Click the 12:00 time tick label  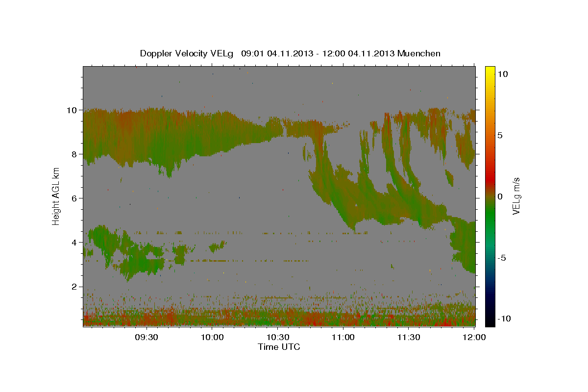click(x=474, y=337)
